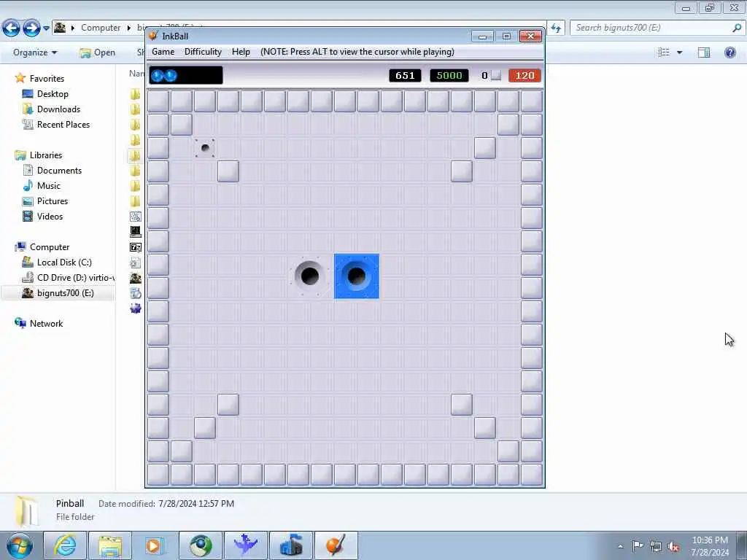Expand the arrow before Computer breadcrumb

point(73,28)
